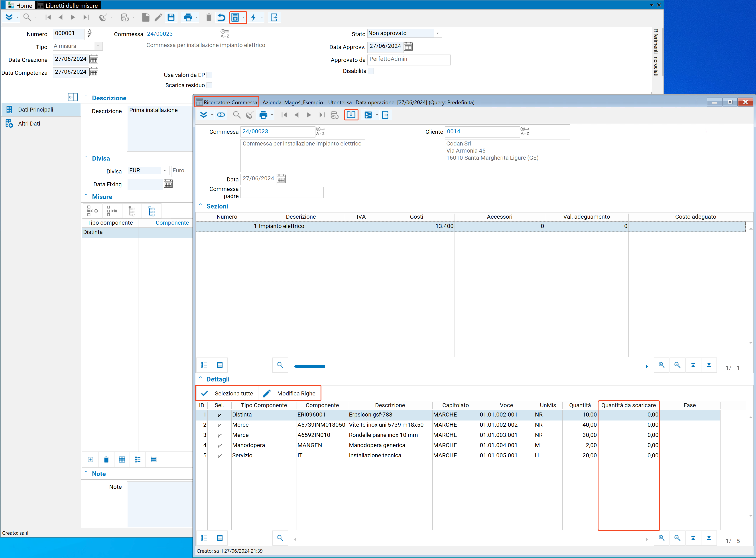Click zoom-in icon under Sezioni grid

click(x=661, y=365)
